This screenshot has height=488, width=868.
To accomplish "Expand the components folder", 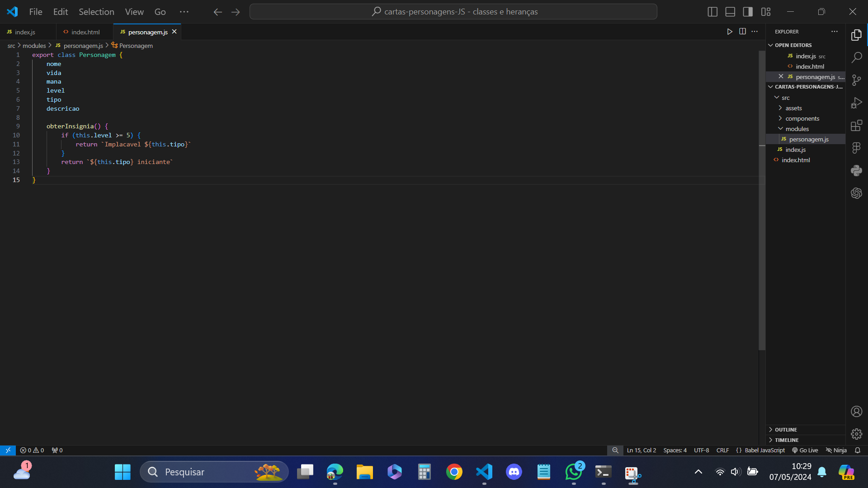I will click(805, 118).
